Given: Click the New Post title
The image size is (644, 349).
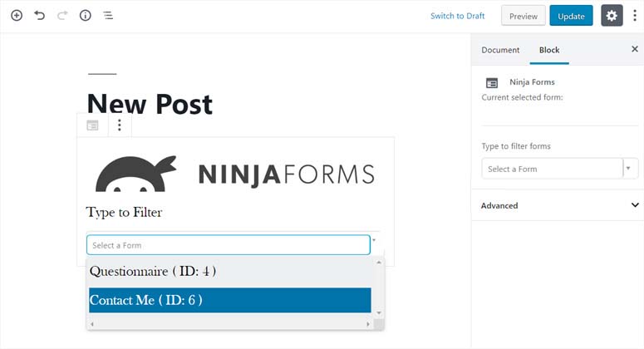Looking at the screenshot, I should tap(150, 104).
